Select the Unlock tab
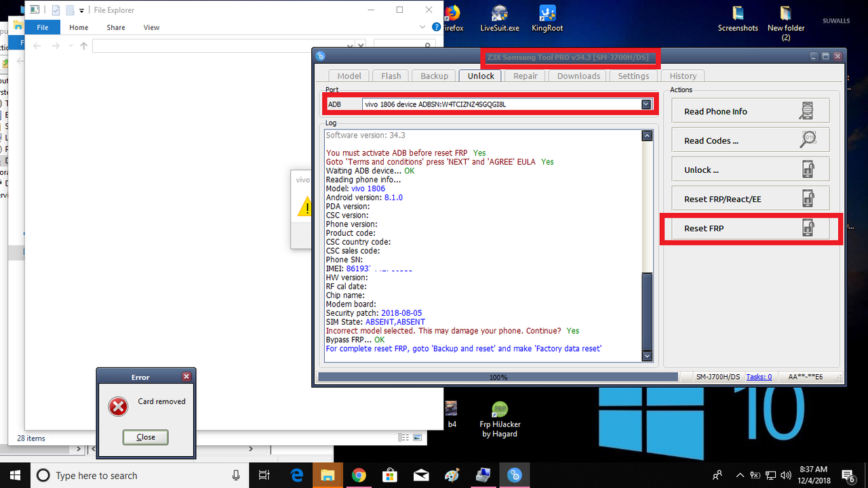Viewport: 868px width, 488px height. coord(481,76)
